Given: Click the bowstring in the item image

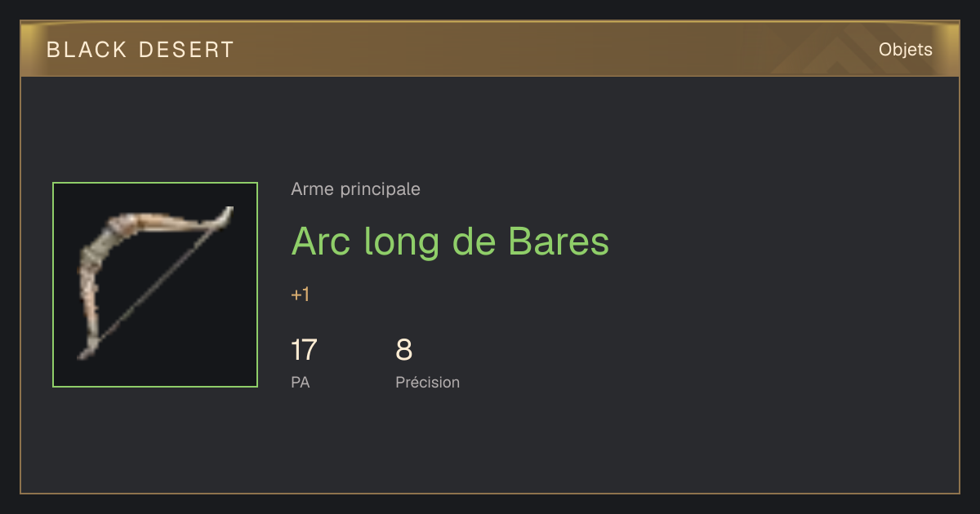Looking at the screenshot, I should pos(159,281).
